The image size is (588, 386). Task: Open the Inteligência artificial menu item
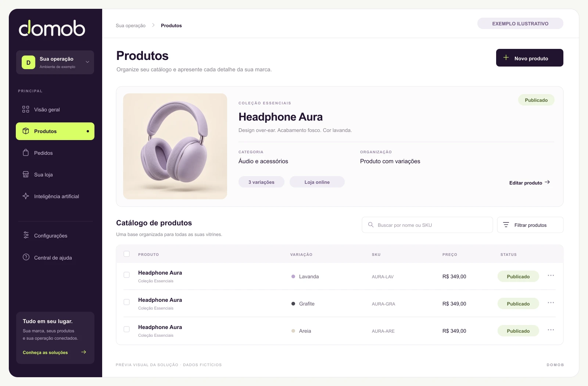[x=55, y=196]
